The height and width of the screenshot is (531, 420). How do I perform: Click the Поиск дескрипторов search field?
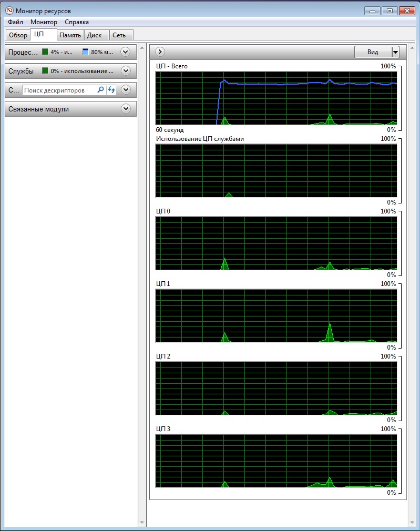(59, 90)
